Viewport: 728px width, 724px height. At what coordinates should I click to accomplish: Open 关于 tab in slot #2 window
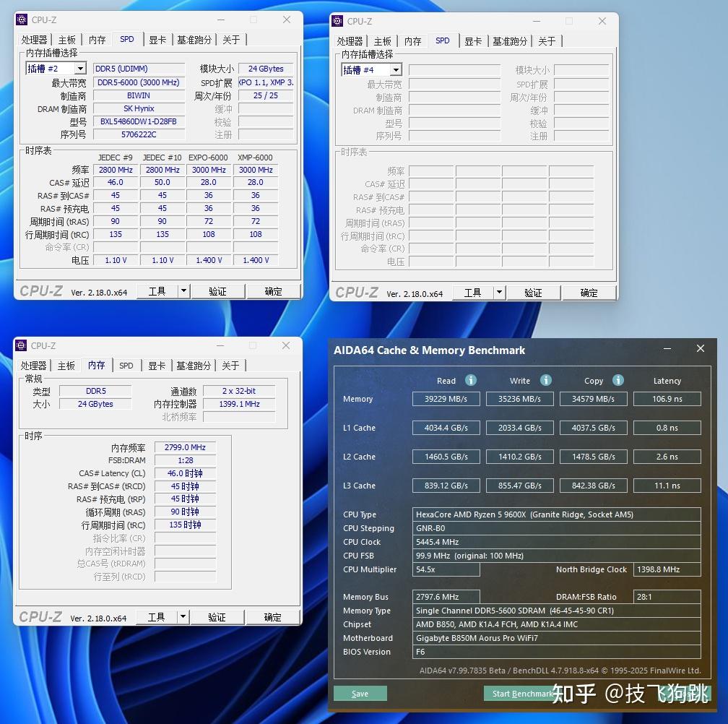click(231, 40)
